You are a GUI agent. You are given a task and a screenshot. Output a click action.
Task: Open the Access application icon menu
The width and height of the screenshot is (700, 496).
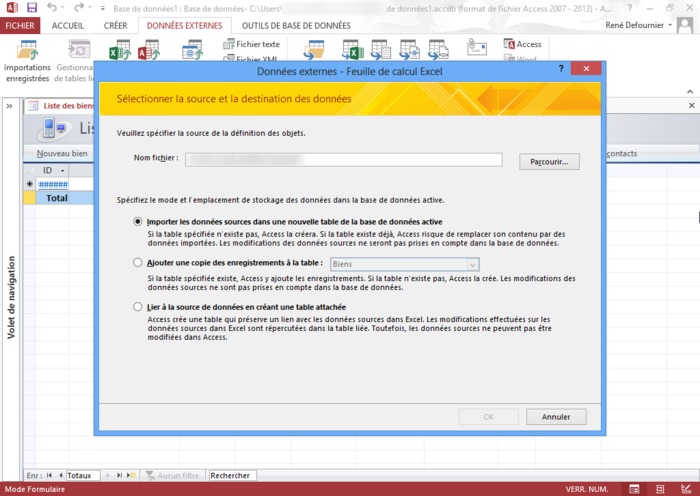(12, 8)
